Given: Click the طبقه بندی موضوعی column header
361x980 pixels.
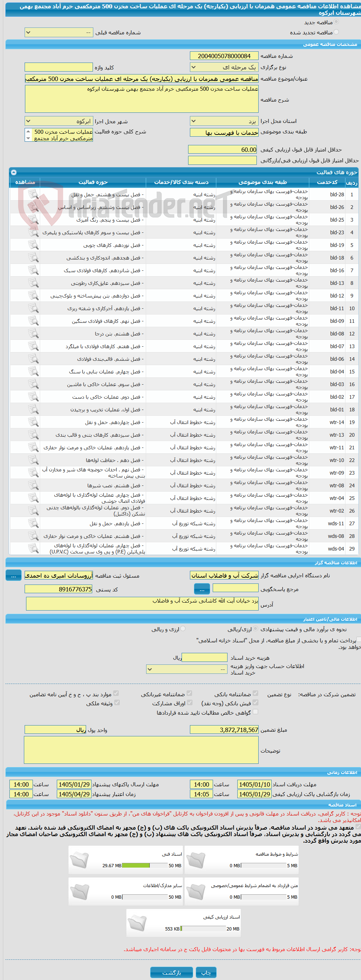Looking at the screenshot, I should [262, 182].
